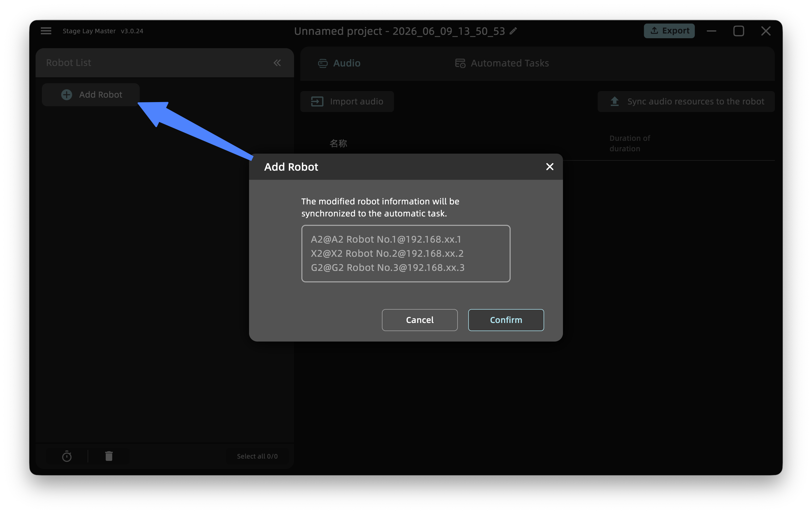Edit project name with pencil icon

click(513, 31)
